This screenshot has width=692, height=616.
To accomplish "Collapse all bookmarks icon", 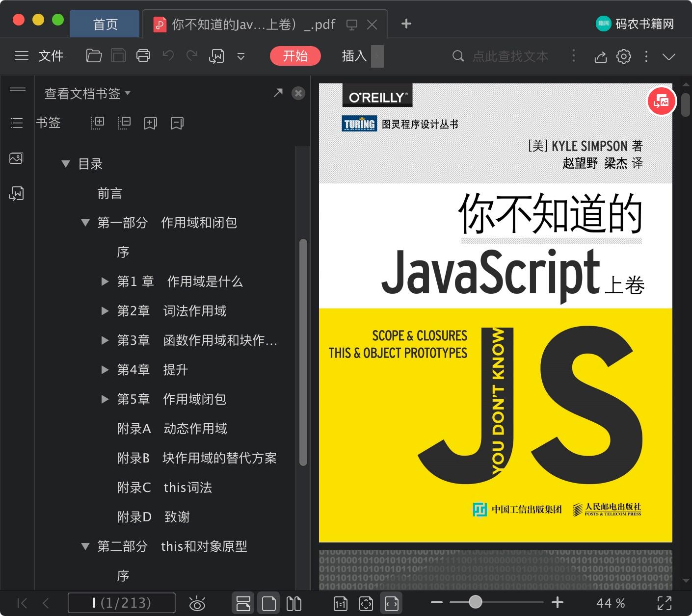I will click(x=124, y=123).
